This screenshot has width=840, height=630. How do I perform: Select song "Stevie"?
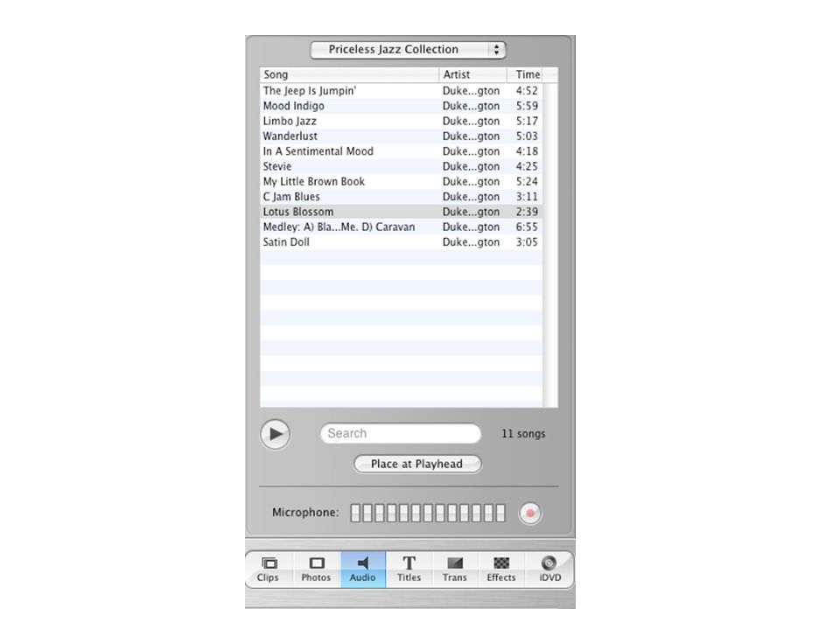[402, 166]
